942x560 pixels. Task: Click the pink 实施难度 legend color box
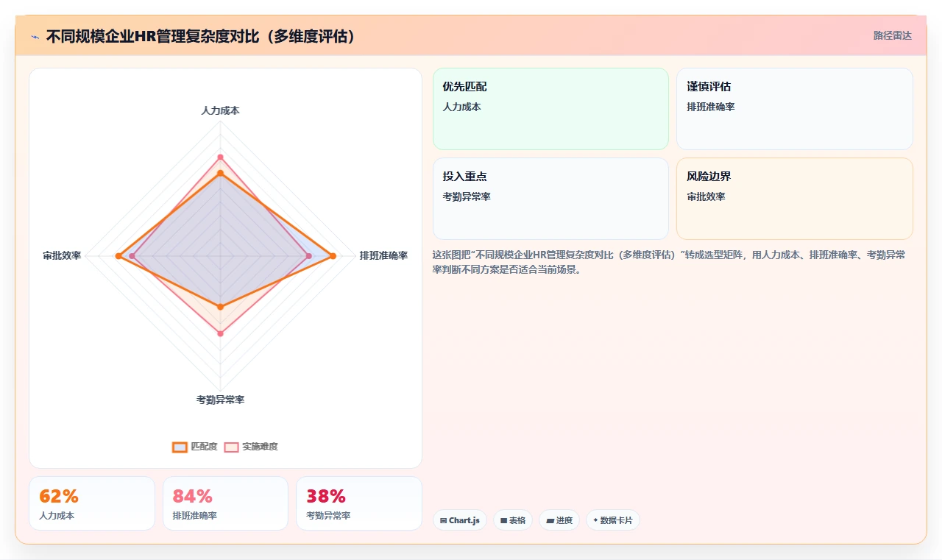(231, 447)
